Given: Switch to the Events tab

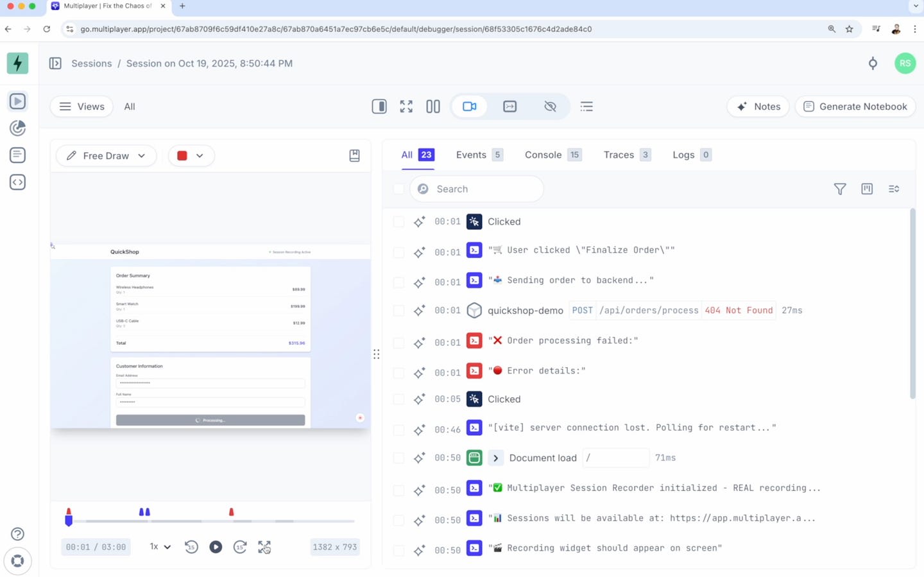Looking at the screenshot, I should (x=479, y=155).
